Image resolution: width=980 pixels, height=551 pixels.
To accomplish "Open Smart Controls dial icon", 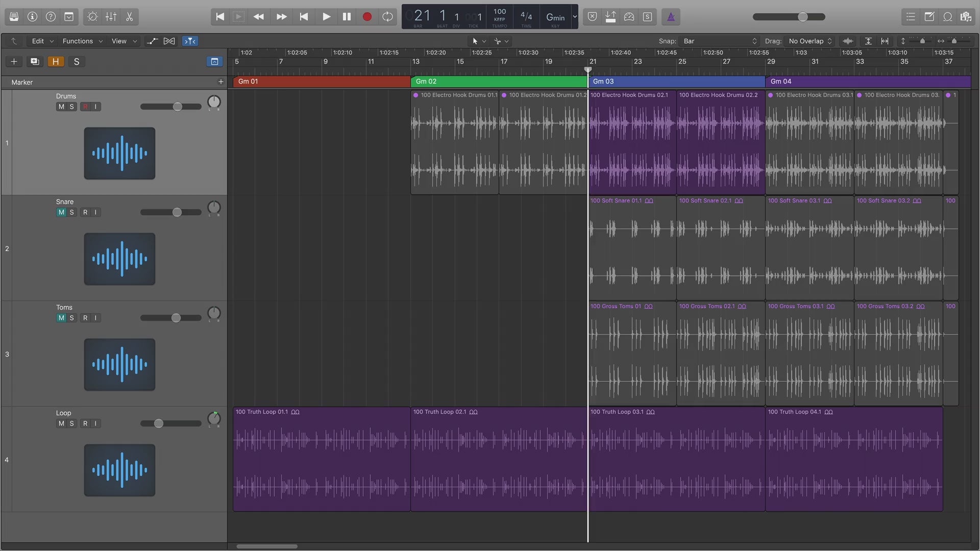I will [92, 17].
